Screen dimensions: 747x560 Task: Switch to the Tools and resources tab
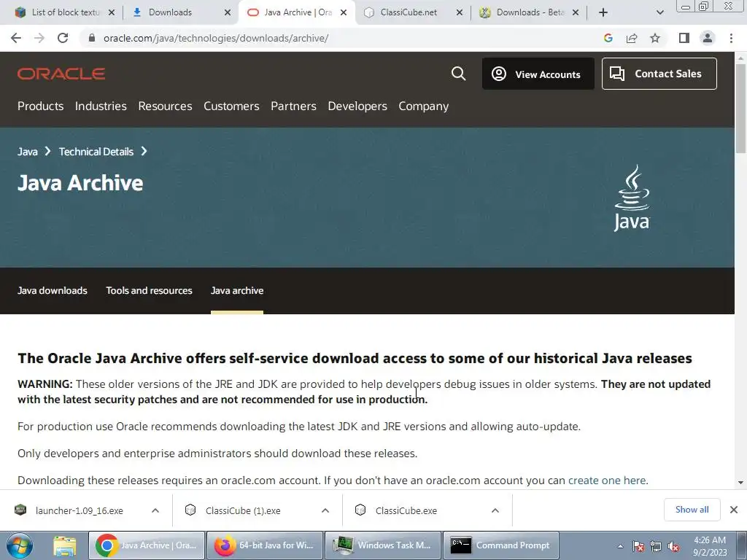149,290
